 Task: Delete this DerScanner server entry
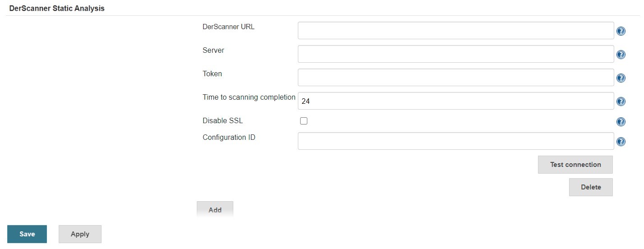(591, 187)
